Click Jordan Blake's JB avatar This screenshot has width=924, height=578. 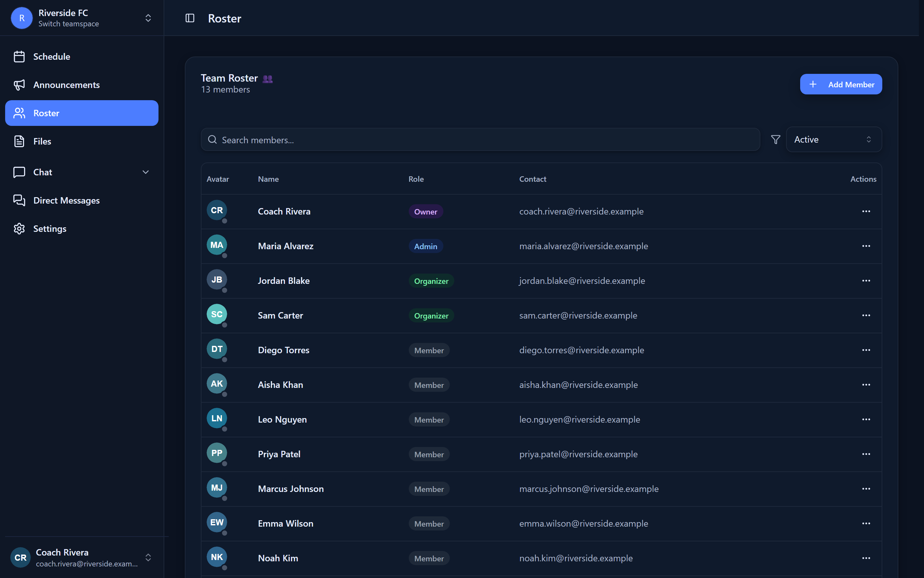click(x=217, y=280)
